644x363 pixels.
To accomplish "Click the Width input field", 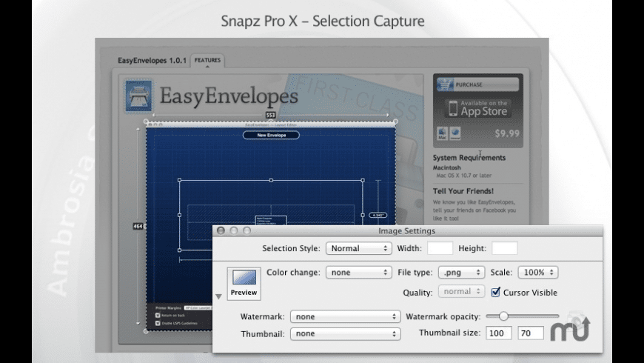I will click(440, 248).
